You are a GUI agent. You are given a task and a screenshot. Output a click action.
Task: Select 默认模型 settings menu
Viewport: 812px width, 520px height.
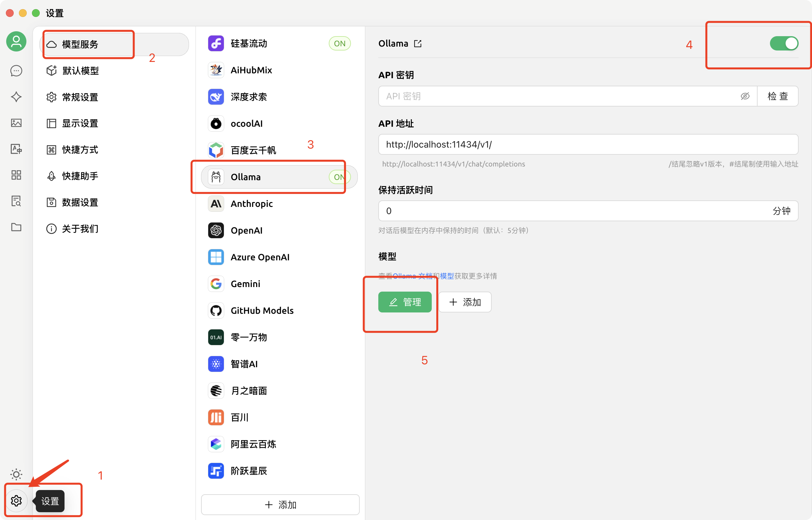click(114, 71)
